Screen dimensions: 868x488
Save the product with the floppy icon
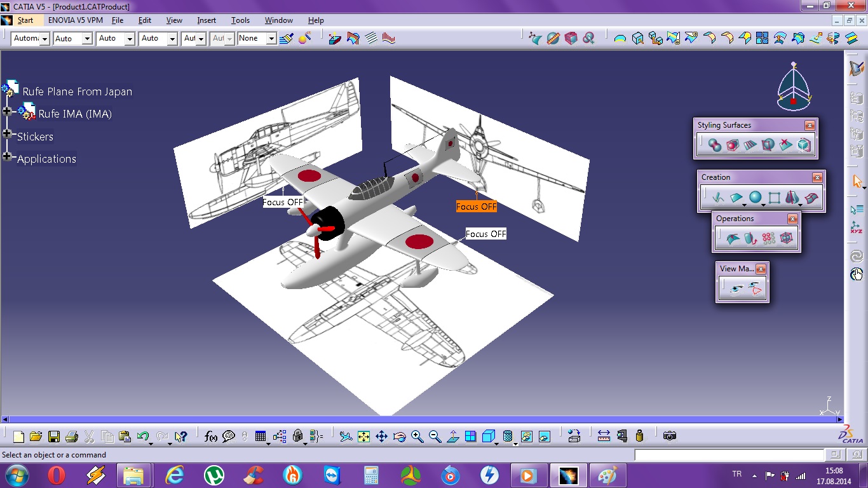tap(53, 437)
